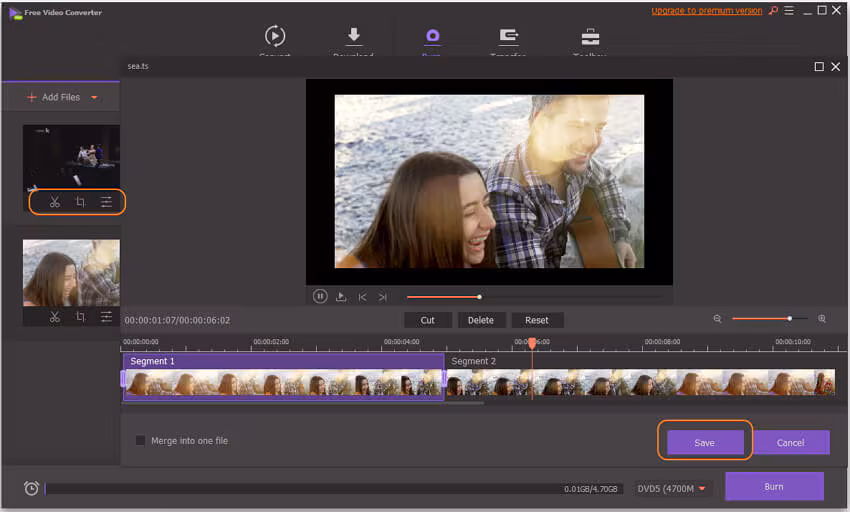Expand the Add Files dropdown arrow

pos(95,98)
